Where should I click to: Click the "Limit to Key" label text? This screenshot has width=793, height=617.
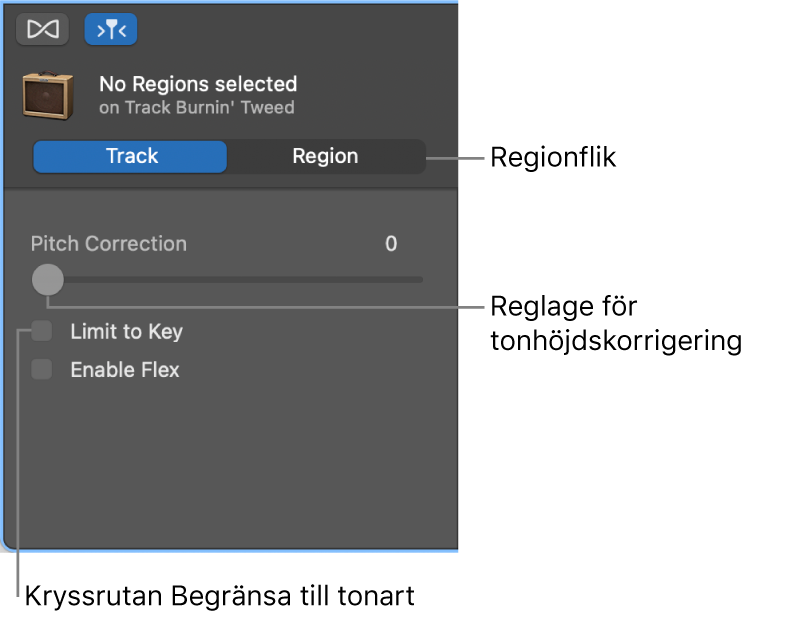pos(126,332)
